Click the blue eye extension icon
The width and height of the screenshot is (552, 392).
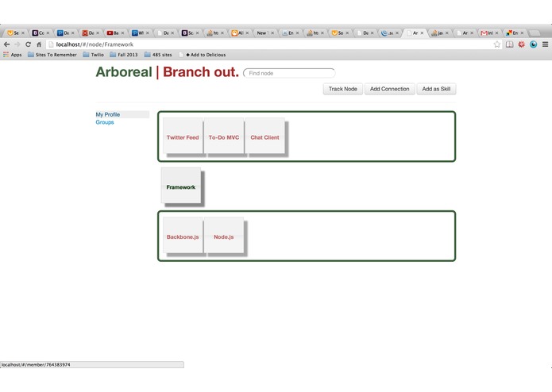(x=534, y=44)
